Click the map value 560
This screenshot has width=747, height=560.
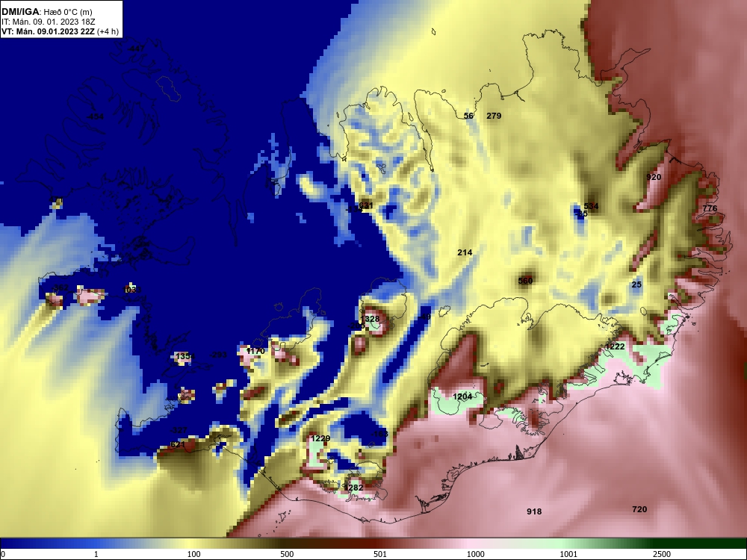525,281
